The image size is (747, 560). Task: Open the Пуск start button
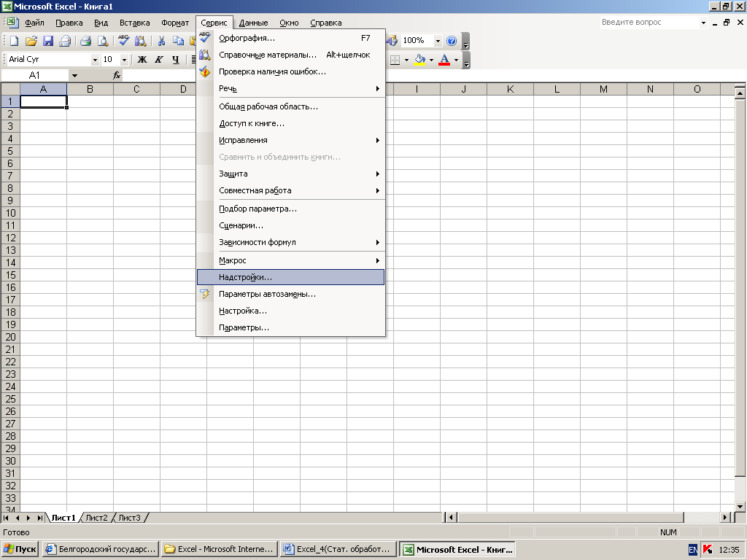point(20,549)
